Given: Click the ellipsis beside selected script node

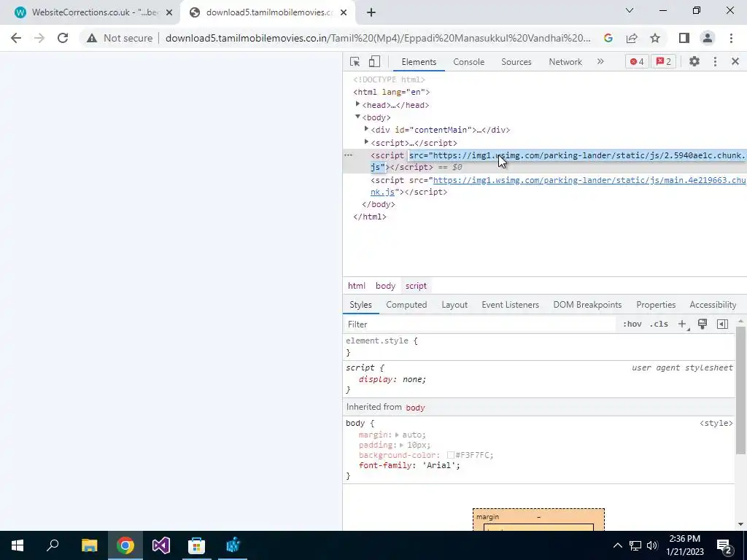Looking at the screenshot, I should 348,155.
